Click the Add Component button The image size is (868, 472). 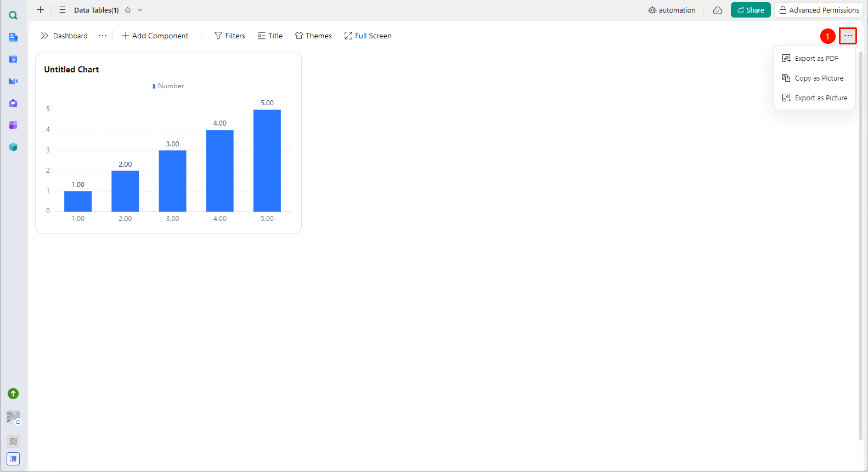point(155,36)
